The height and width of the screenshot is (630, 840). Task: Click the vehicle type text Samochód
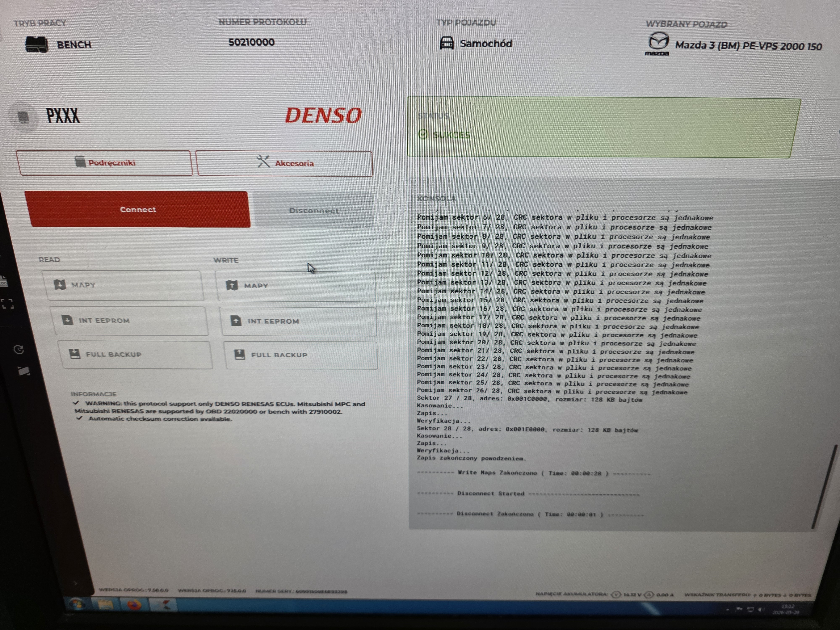pos(486,44)
